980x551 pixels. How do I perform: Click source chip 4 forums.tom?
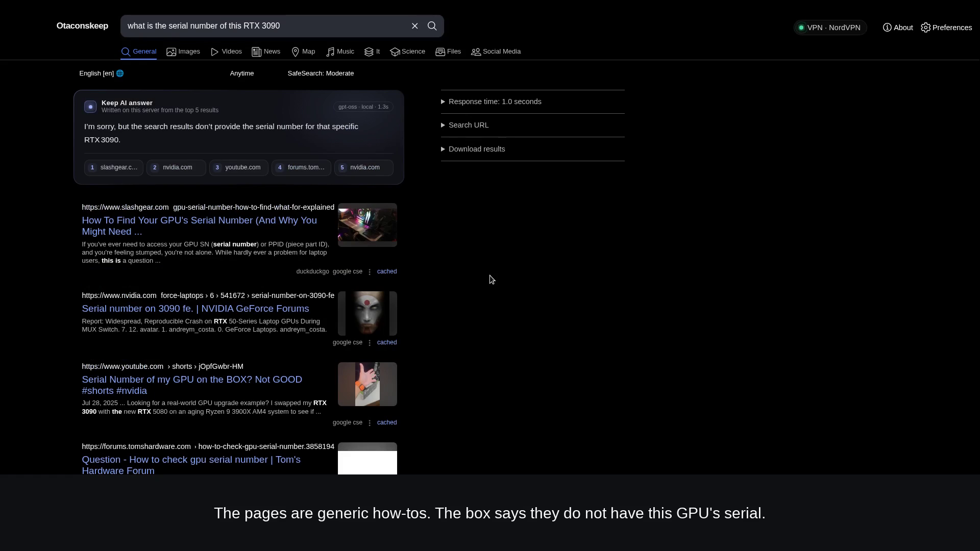click(x=301, y=167)
